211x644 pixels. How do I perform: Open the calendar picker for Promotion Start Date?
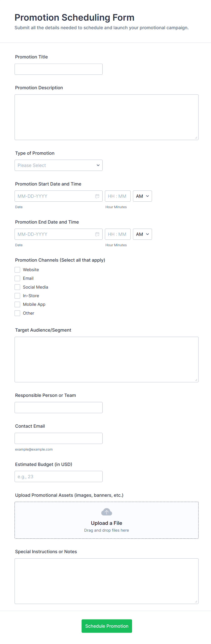point(97,196)
